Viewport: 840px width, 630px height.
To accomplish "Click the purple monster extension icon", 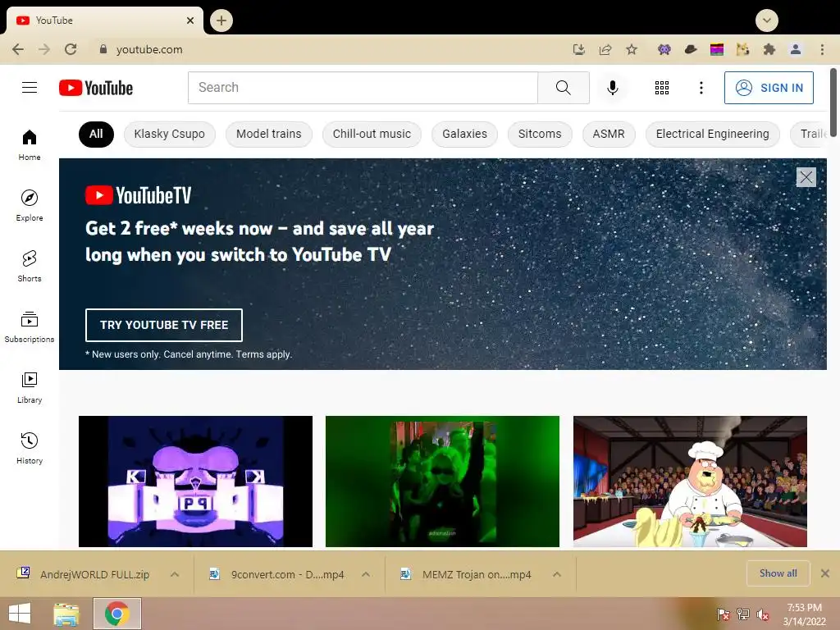I will [664, 50].
